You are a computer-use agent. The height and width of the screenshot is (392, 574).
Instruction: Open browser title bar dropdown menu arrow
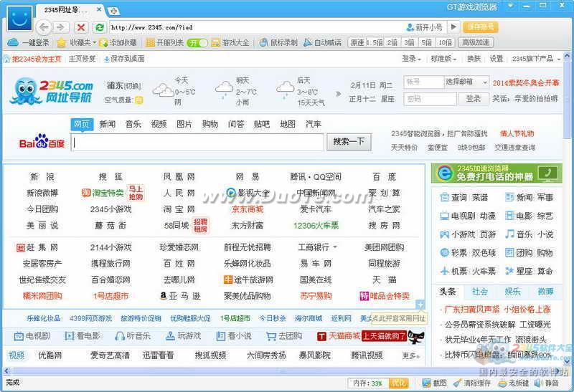[x=510, y=6]
